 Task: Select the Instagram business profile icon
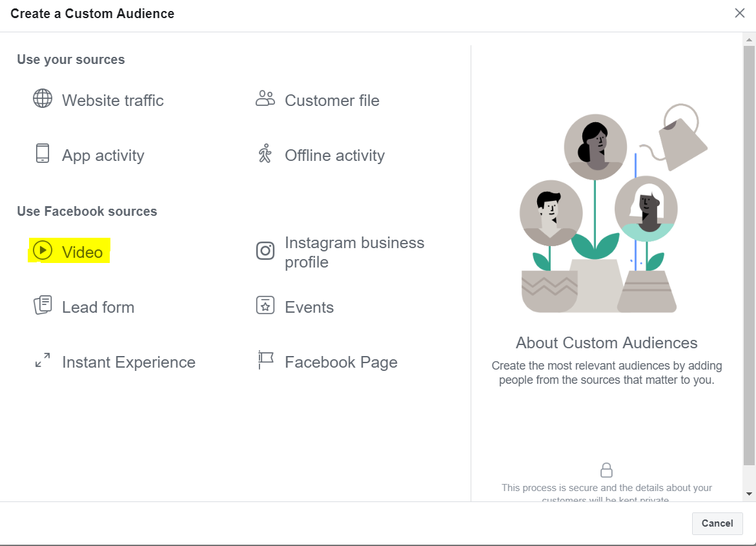[265, 251]
